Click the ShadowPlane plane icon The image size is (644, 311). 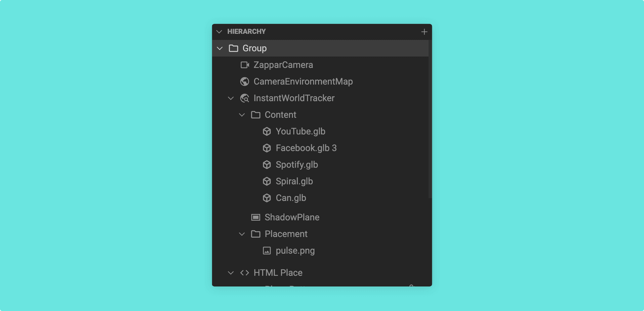click(256, 217)
